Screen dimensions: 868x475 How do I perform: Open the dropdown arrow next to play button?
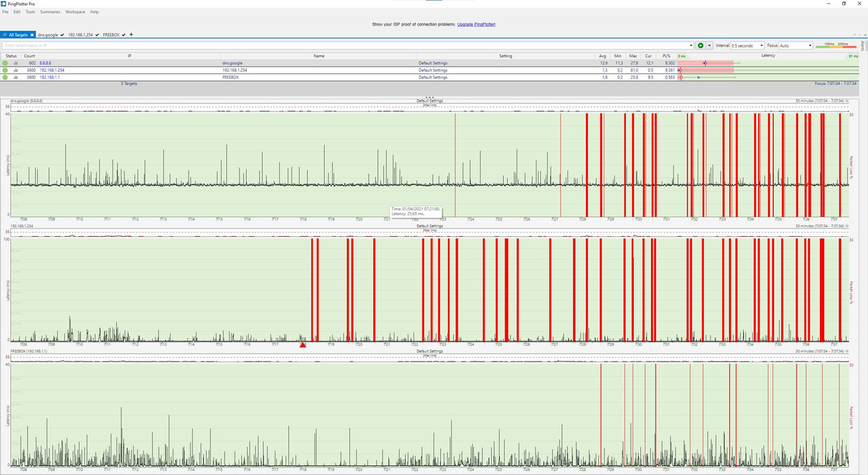point(709,45)
